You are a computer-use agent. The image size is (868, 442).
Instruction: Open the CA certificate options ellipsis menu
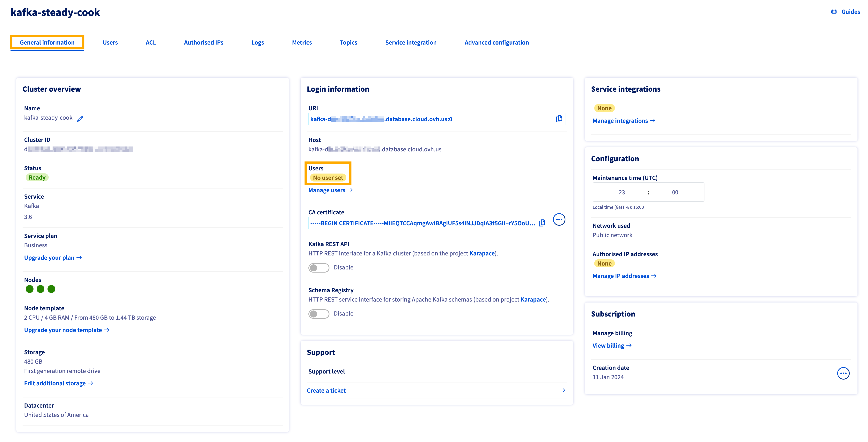tap(559, 219)
